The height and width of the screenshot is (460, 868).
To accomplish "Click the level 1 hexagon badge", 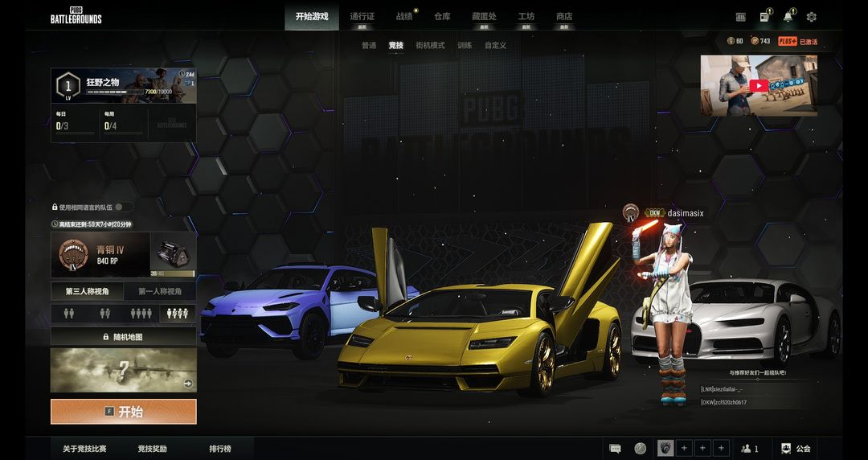I will [x=68, y=86].
